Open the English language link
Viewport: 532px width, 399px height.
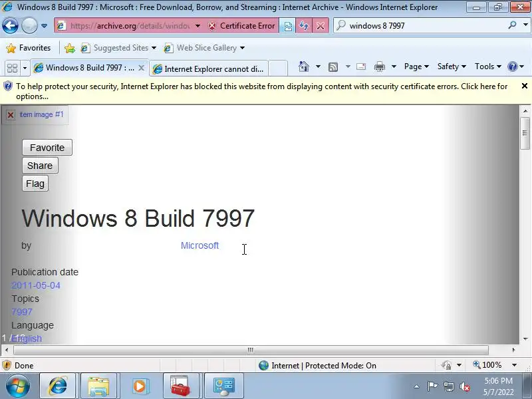(x=27, y=338)
